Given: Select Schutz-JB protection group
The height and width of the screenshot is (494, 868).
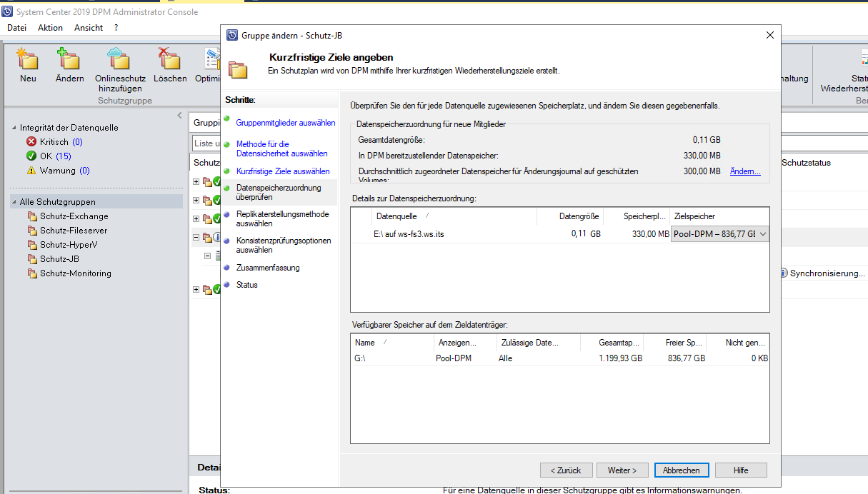Looking at the screenshot, I should pos(59,259).
